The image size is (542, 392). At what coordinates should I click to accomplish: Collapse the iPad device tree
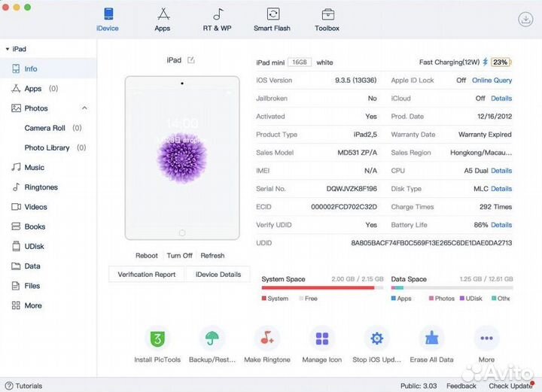tap(7, 49)
